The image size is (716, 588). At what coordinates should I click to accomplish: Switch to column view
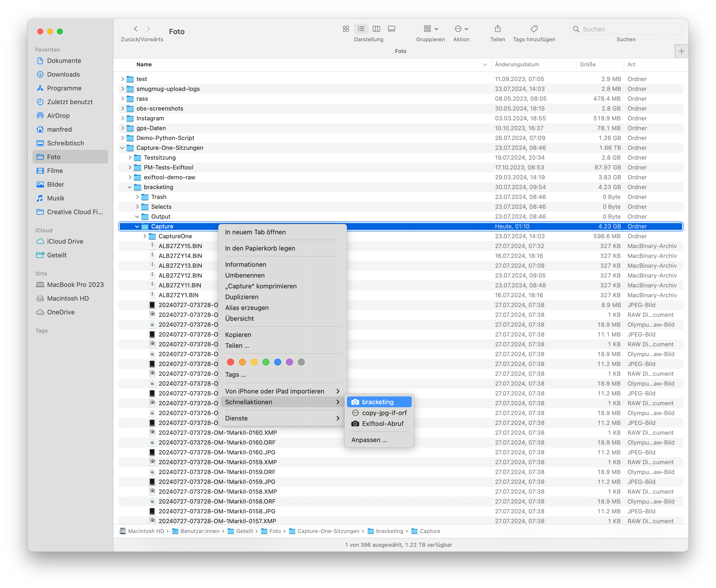(376, 29)
